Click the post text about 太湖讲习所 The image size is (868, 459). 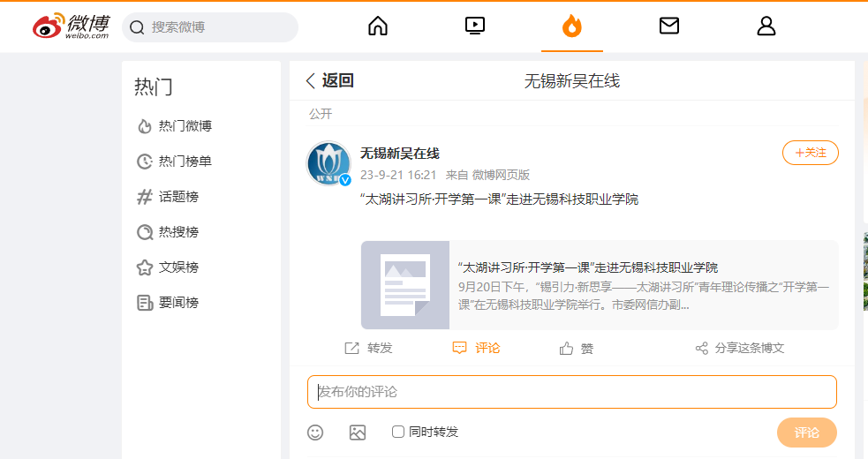point(499,199)
